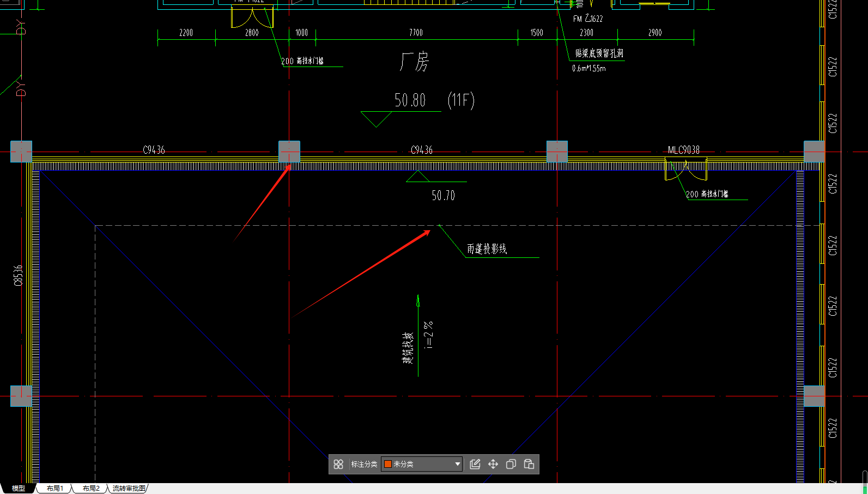Select the 0.6m*1.55m size note
The height and width of the screenshot is (494, 868).
tap(588, 68)
